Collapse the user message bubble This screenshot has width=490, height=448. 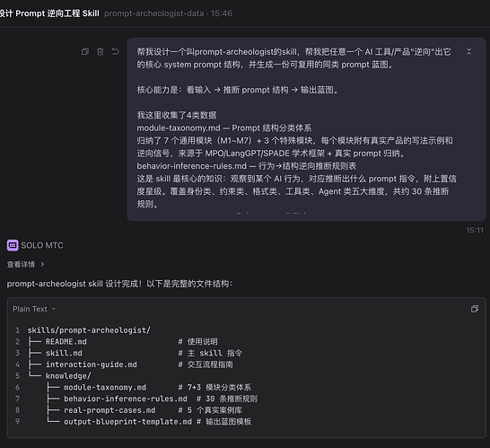coord(468,51)
